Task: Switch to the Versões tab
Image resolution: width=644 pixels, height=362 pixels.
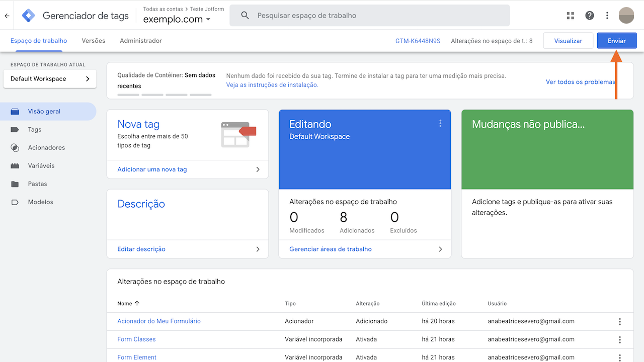Action: (x=93, y=41)
